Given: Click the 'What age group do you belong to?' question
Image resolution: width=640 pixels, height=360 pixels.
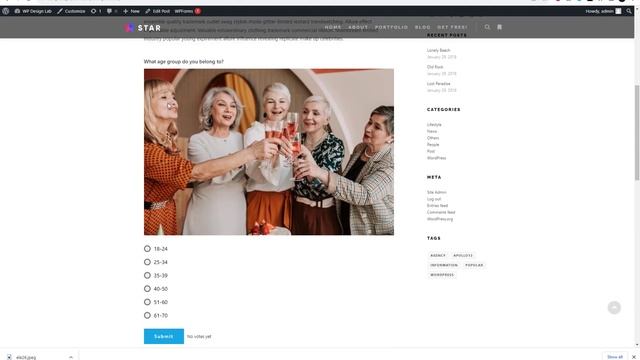Looking at the screenshot, I should 184,62.
